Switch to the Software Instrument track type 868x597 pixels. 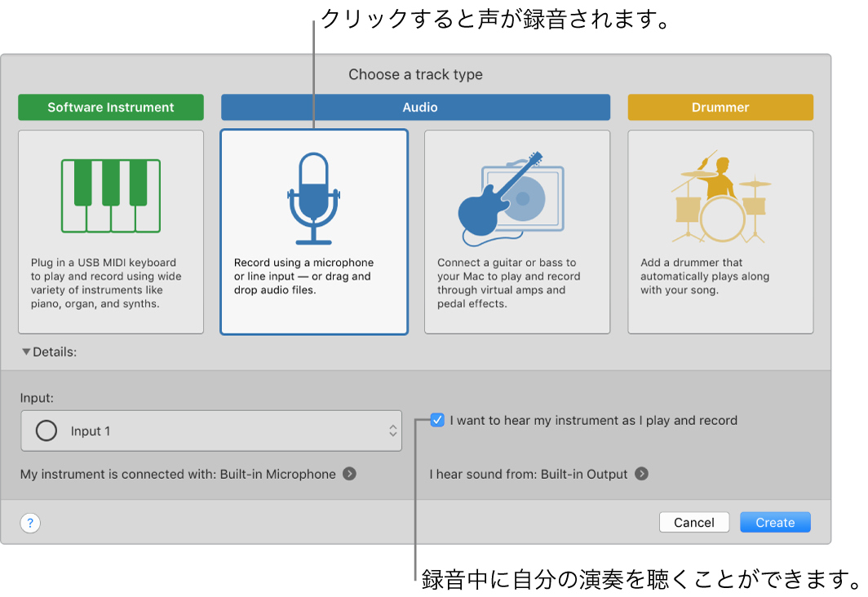[110, 107]
